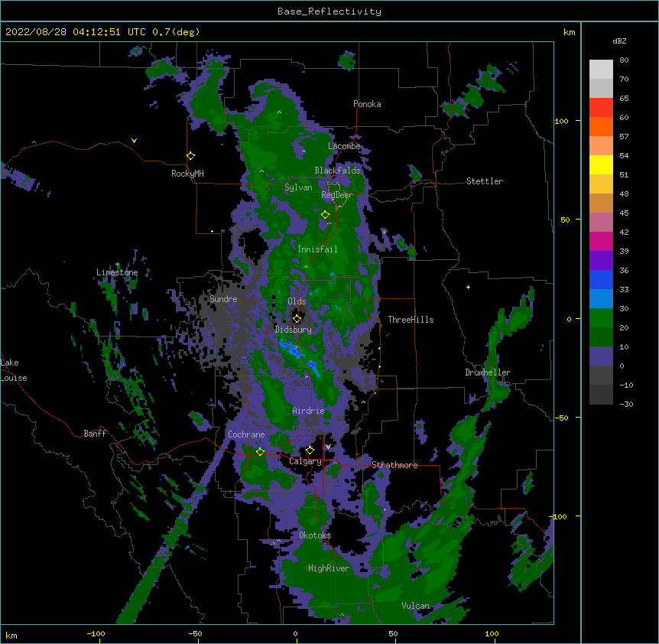Screen dimensions: 659x644
Task: Click the km unit label at top right
Action: pyautogui.click(x=569, y=32)
